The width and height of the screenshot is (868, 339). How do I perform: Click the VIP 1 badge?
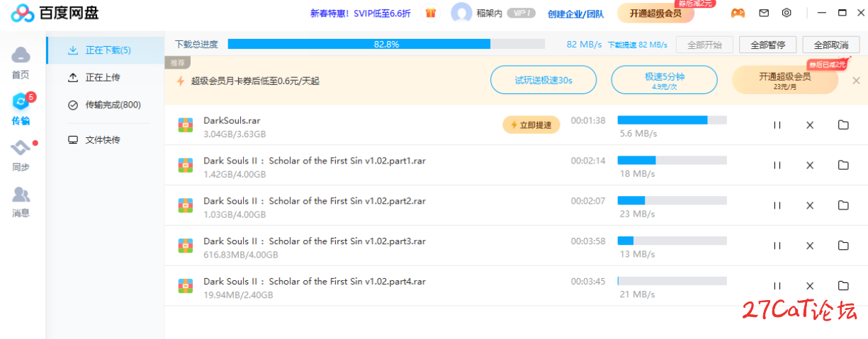click(x=521, y=13)
